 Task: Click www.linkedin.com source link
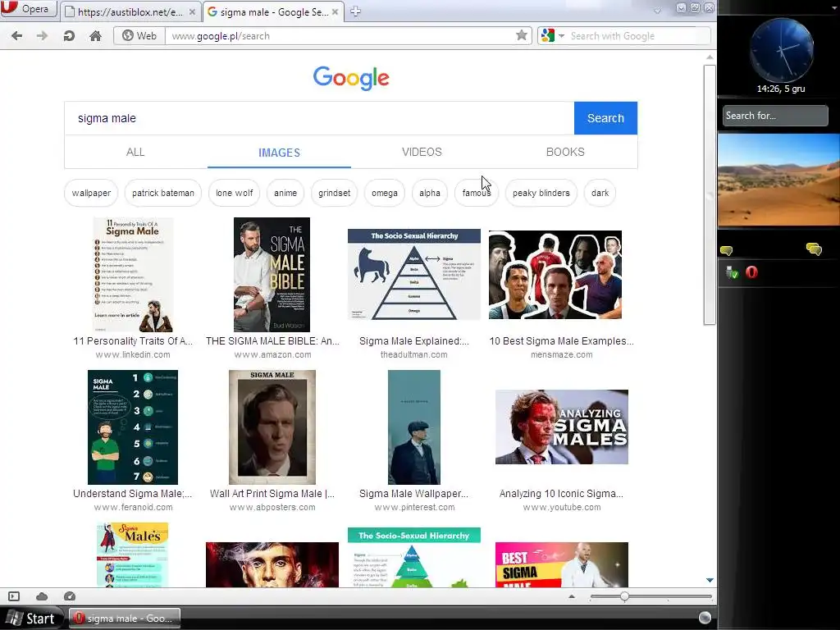click(x=133, y=354)
